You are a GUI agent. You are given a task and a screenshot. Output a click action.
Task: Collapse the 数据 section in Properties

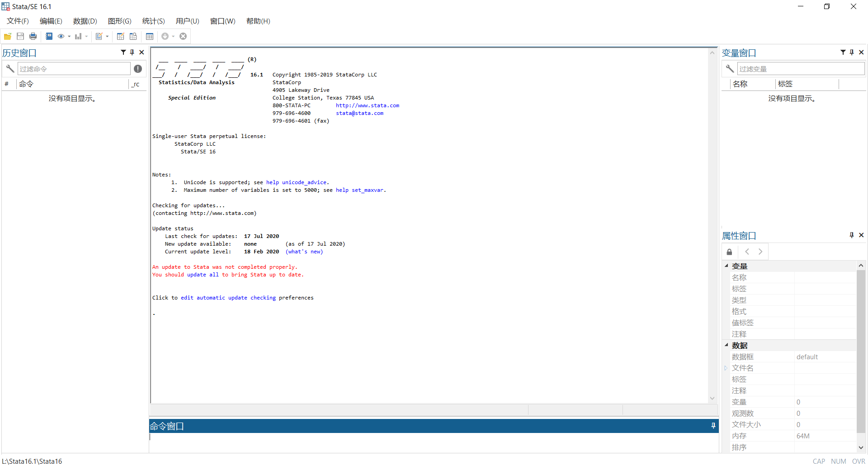pos(726,345)
